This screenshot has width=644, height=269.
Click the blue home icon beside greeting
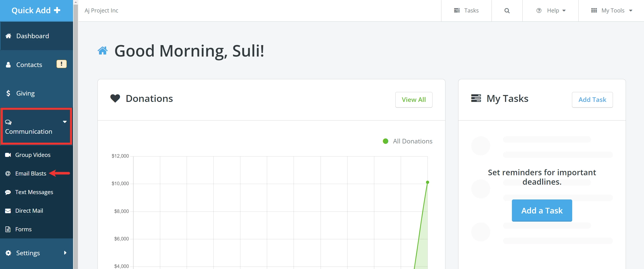pos(103,51)
